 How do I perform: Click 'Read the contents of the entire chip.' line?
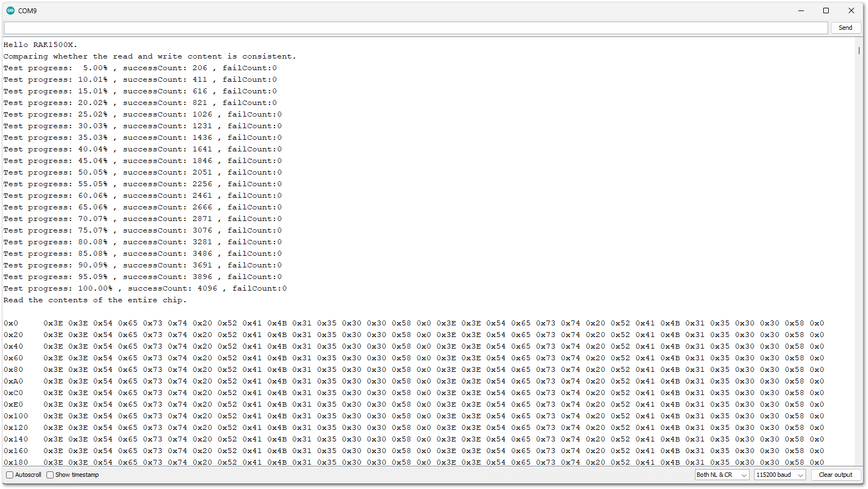coord(95,300)
